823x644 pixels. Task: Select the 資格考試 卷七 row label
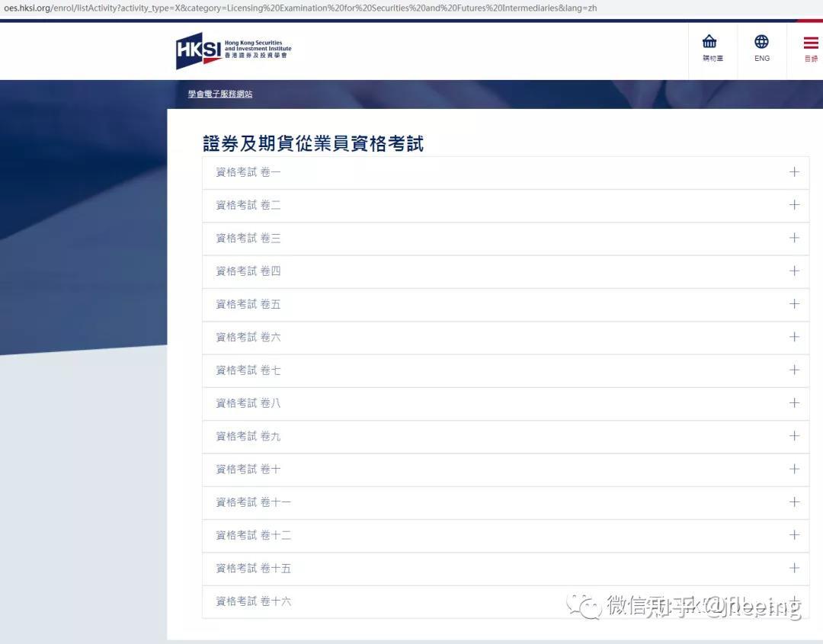(248, 370)
